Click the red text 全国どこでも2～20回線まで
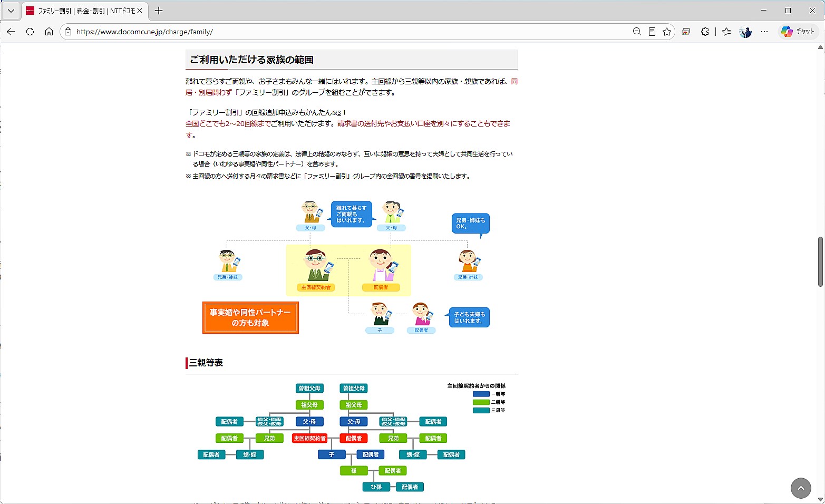The width and height of the screenshot is (825, 504). tap(228, 124)
